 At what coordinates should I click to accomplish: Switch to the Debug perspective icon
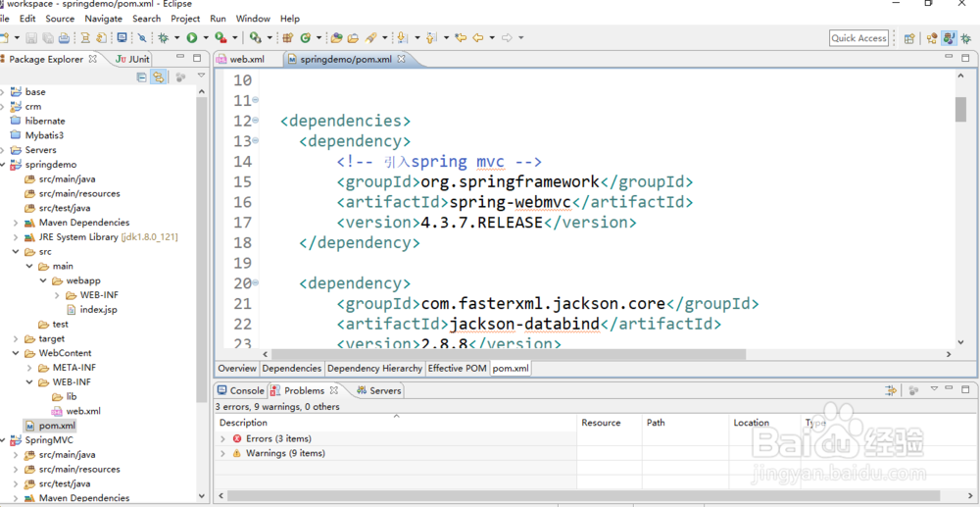click(966, 38)
